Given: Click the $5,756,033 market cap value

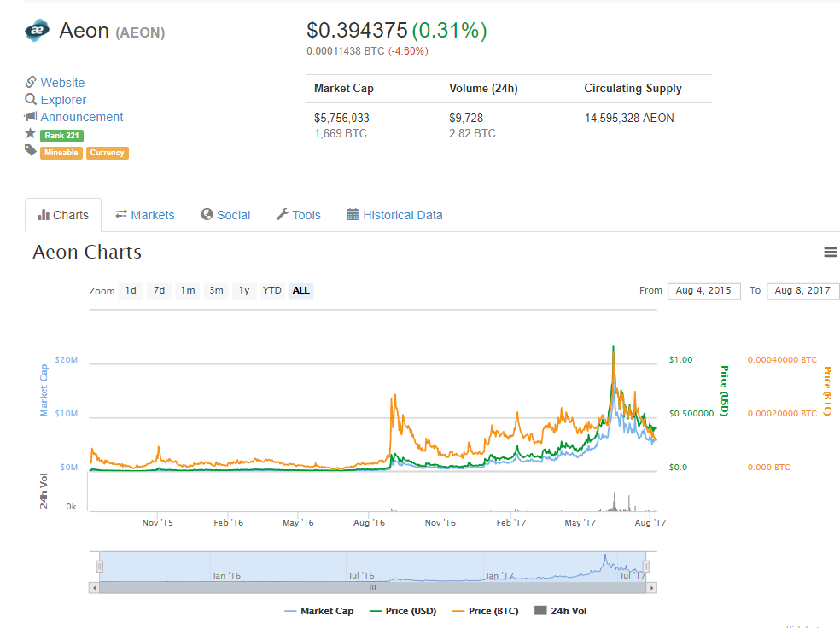Looking at the screenshot, I should click(341, 118).
